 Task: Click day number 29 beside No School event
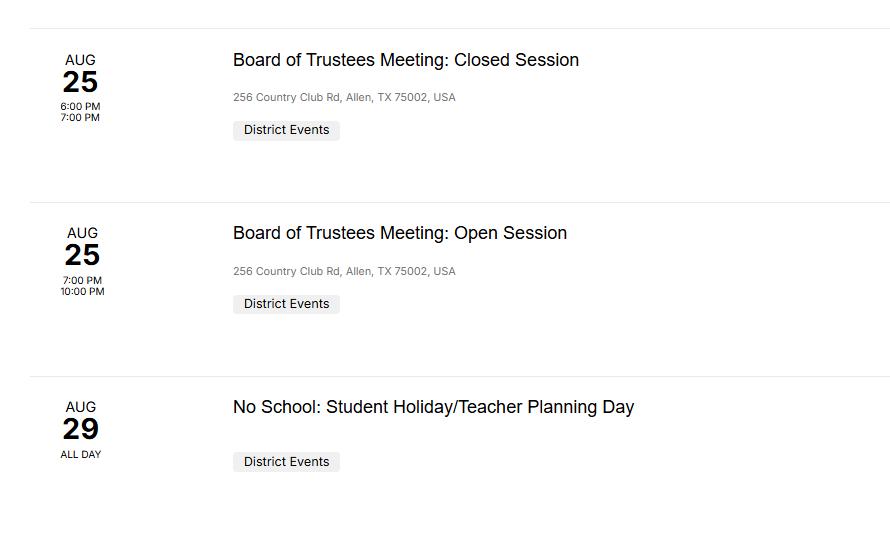pyautogui.click(x=80, y=429)
